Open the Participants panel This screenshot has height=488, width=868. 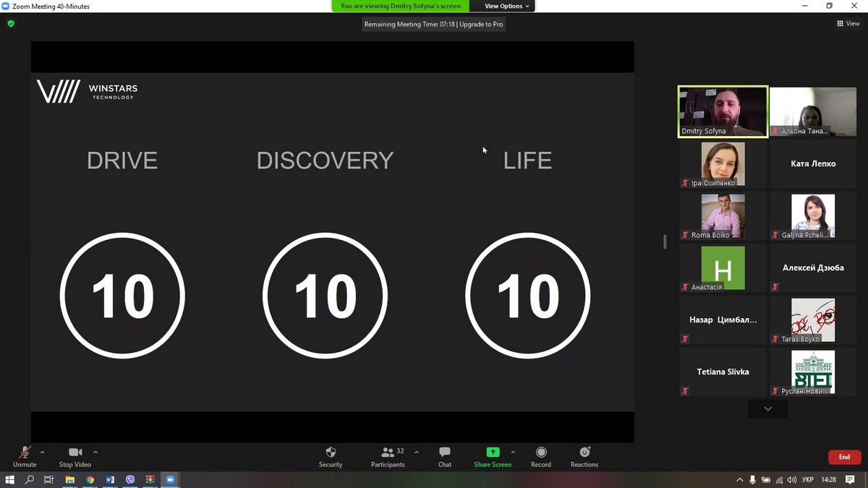[388, 456]
